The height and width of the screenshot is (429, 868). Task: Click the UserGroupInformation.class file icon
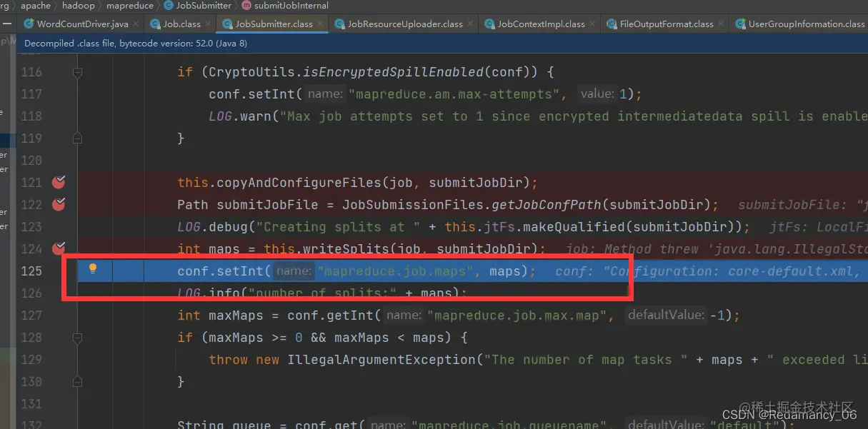[x=741, y=24]
